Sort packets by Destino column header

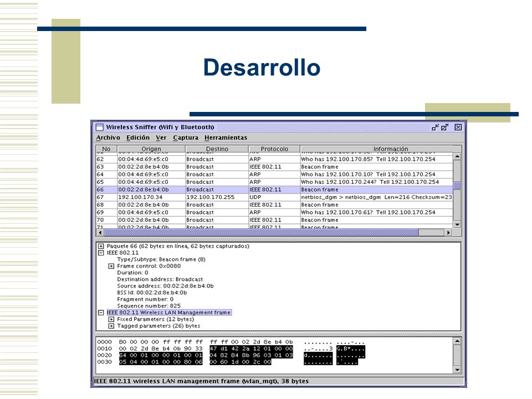(217, 149)
